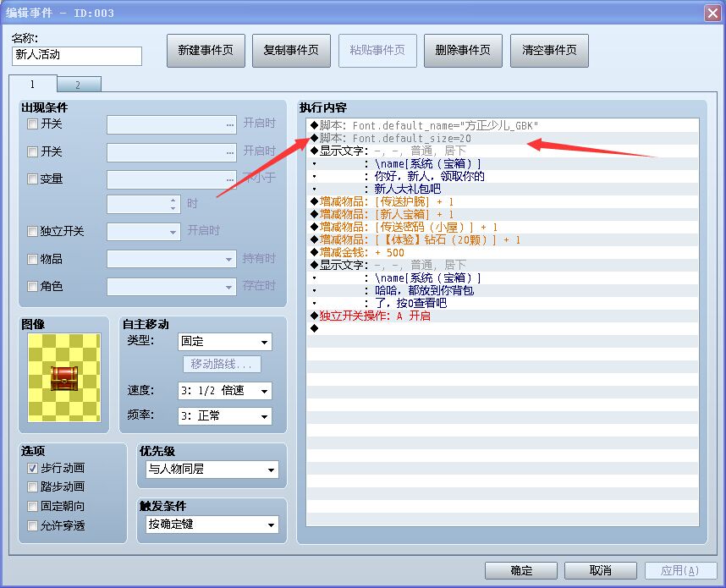Viewport: 726px width, 588px height.
Task: Uncheck the 步行动画 option
Action: (32, 469)
